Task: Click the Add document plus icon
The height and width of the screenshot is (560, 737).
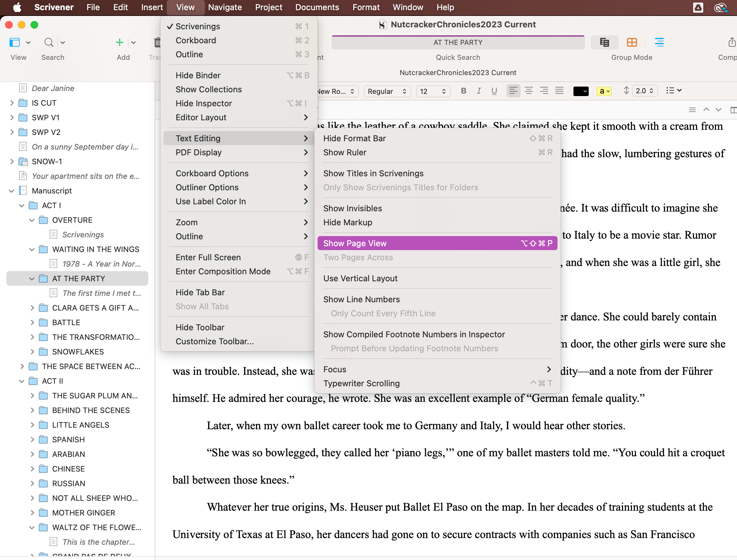Action: pyautogui.click(x=119, y=42)
